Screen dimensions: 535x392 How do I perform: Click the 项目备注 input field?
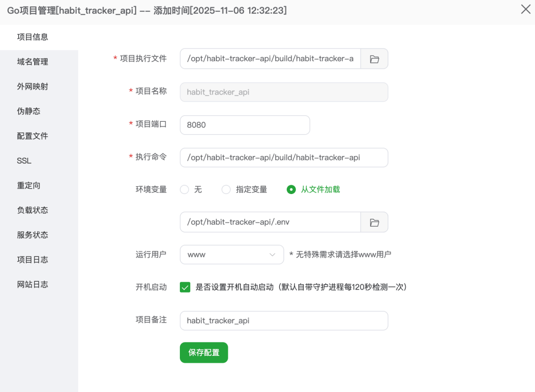[284, 321]
